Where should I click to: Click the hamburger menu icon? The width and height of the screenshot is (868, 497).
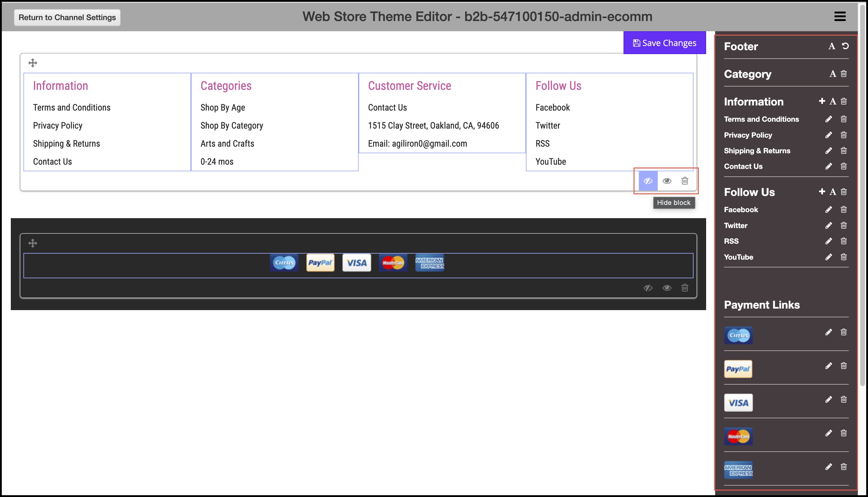point(840,16)
